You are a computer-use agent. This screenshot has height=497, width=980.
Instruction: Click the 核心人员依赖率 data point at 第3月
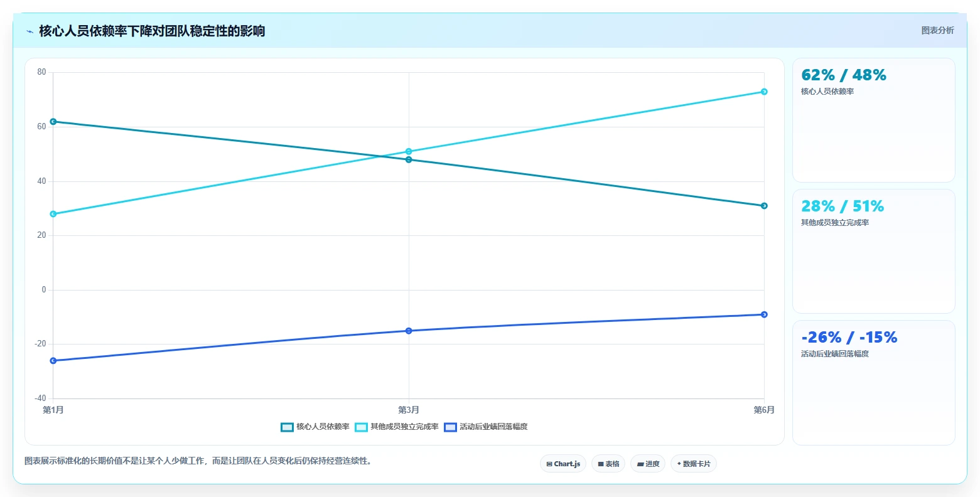[409, 159]
